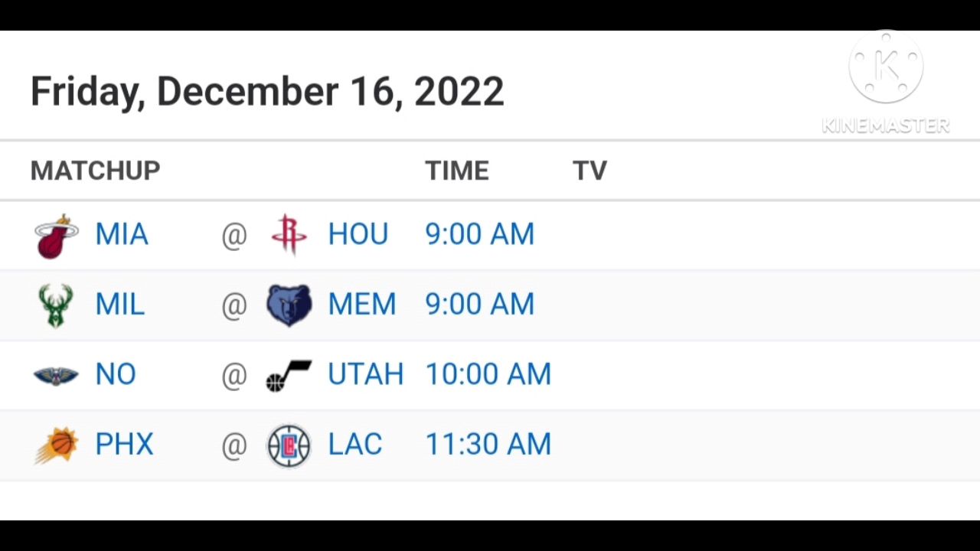The image size is (980, 551).
Task: Click the Utah Jazz logo icon
Action: tap(289, 376)
